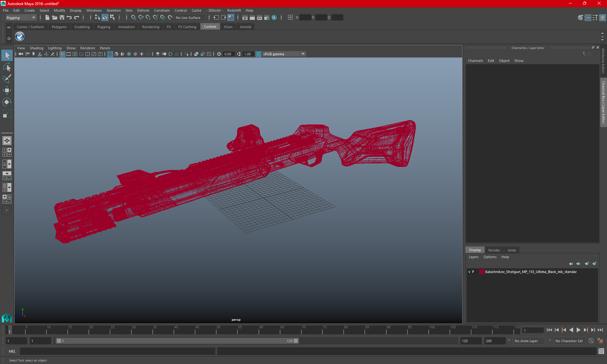Click the Save scene icon

[x=62, y=18]
